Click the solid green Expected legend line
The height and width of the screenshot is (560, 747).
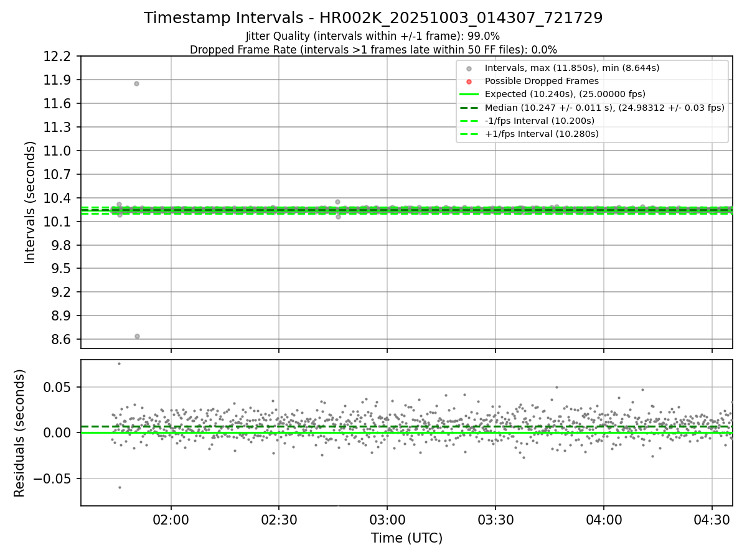point(469,94)
